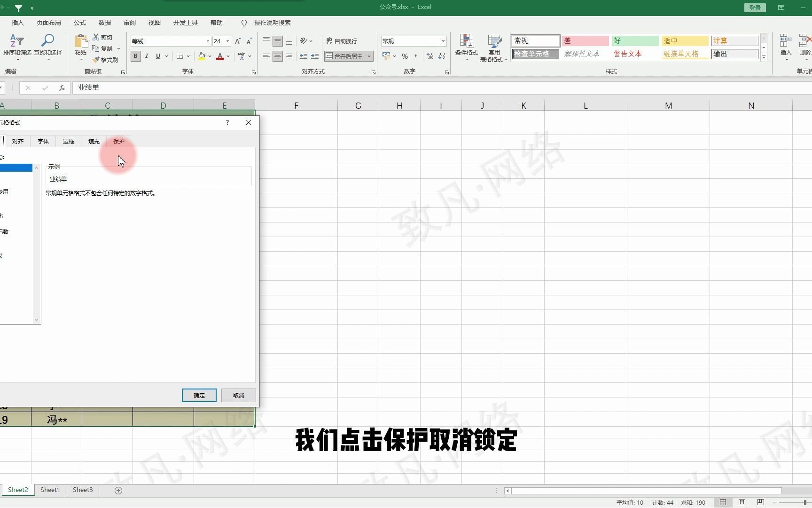The height and width of the screenshot is (508, 812).
Task: Click the cell borders icon
Action: [180, 56]
